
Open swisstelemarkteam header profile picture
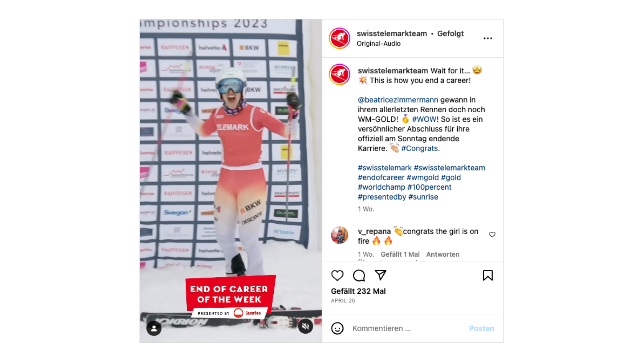[340, 38]
